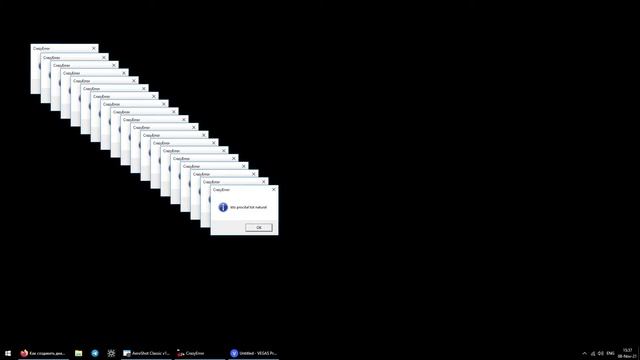Open the volume control tray icon
The image size is (640, 360).
[x=601, y=353]
